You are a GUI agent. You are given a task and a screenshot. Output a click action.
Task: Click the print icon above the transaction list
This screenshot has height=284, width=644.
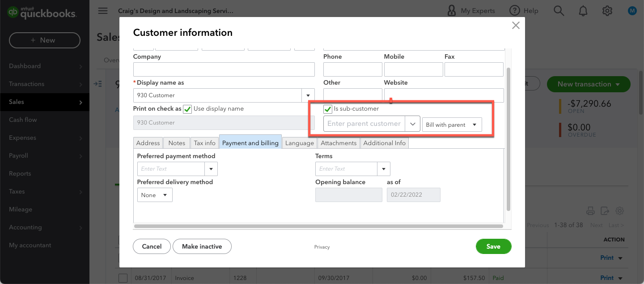pyautogui.click(x=590, y=211)
